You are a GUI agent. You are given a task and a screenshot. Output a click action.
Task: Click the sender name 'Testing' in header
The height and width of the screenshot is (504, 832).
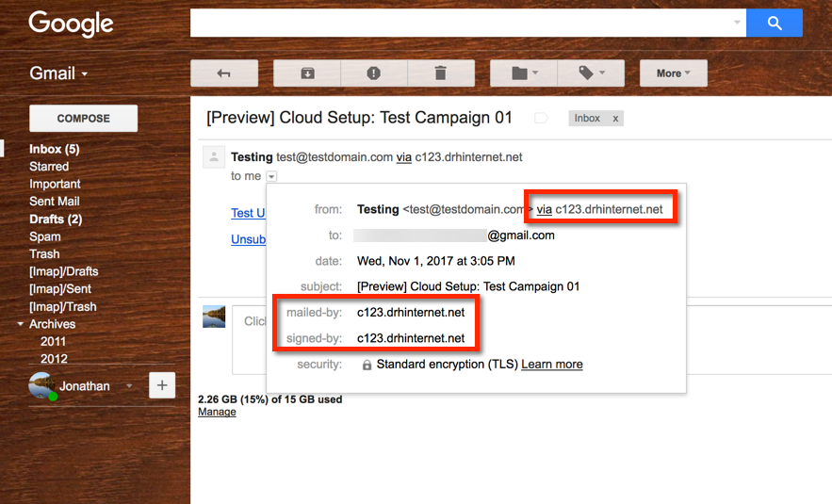pos(252,157)
